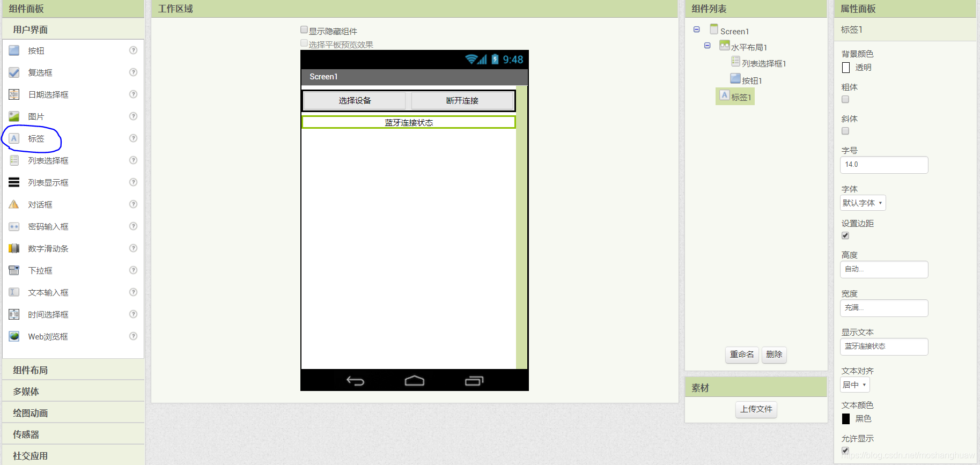
Task: Click the 字号 font size field
Action: [x=884, y=165]
